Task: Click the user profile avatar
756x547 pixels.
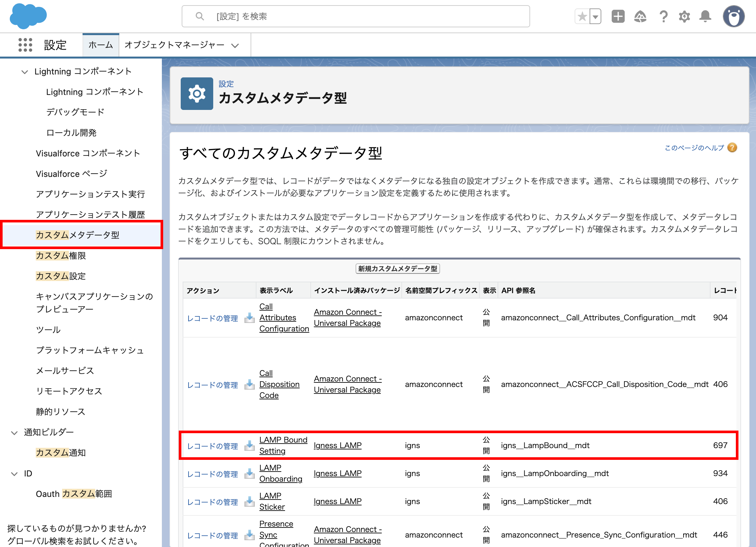Action: tap(733, 16)
